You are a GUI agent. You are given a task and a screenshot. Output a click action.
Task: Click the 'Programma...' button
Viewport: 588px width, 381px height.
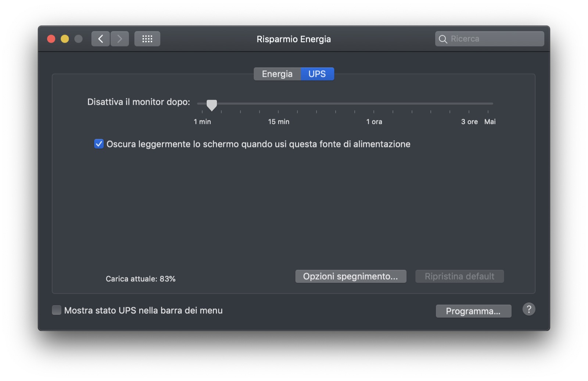coord(473,311)
